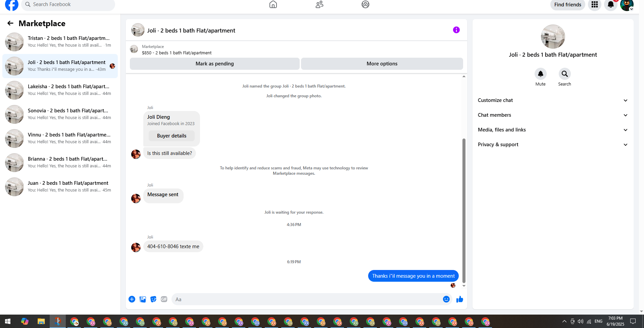Click the '404-610-8046 texte me' message
Screen dimensions: 644x328
point(173,247)
